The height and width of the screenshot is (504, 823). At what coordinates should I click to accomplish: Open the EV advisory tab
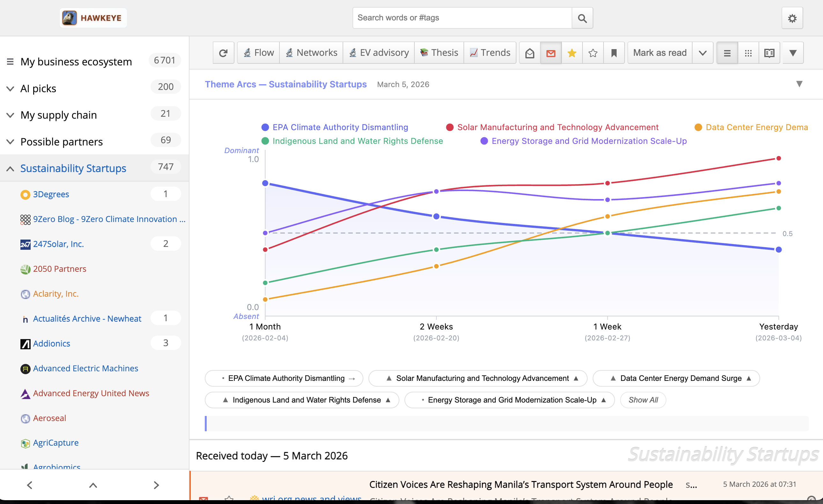(379, 53)
